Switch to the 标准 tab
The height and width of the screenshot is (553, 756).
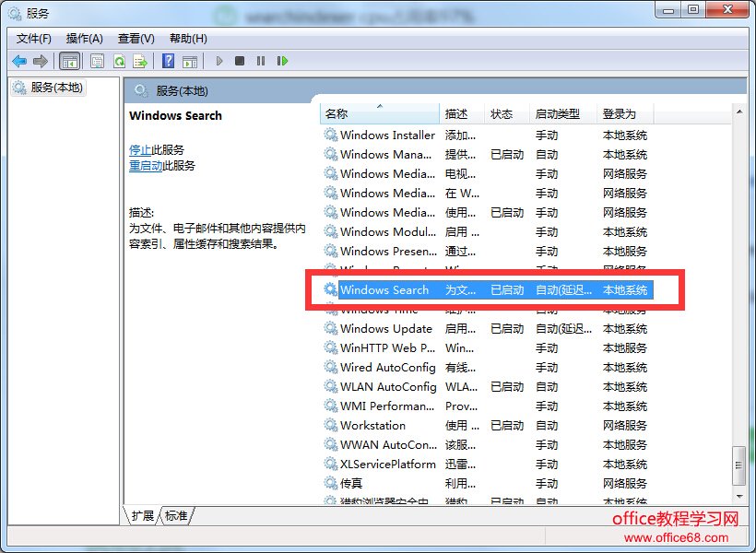pyautogui.click(x=174, y=517)
